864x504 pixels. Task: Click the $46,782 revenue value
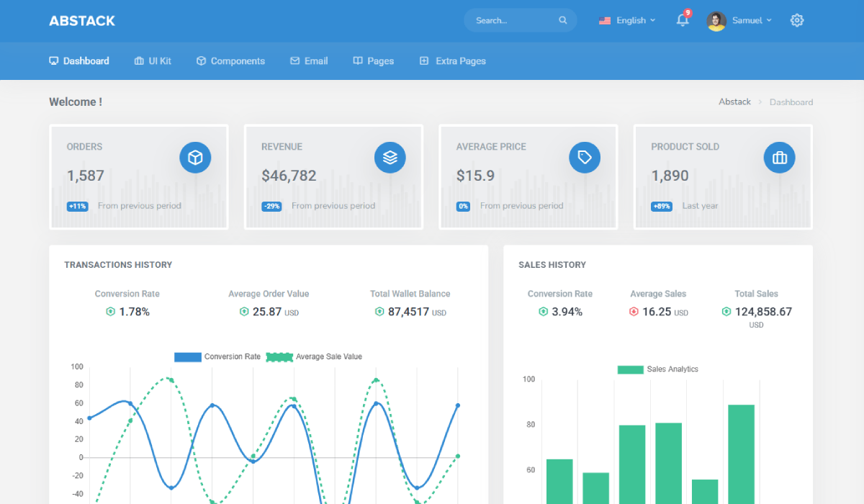tap(289, 176)
